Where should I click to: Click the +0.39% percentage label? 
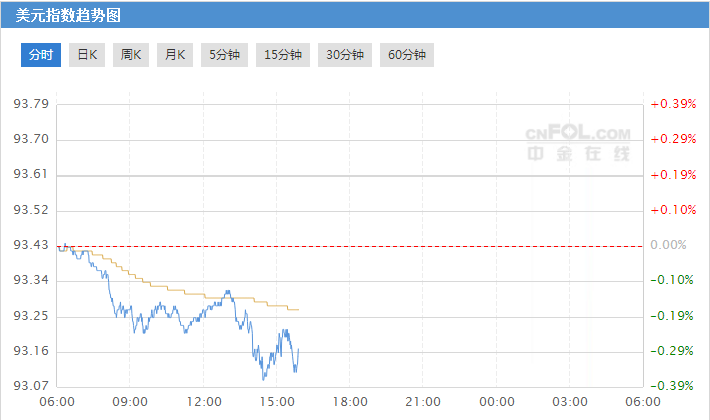[x=673, y=104]
